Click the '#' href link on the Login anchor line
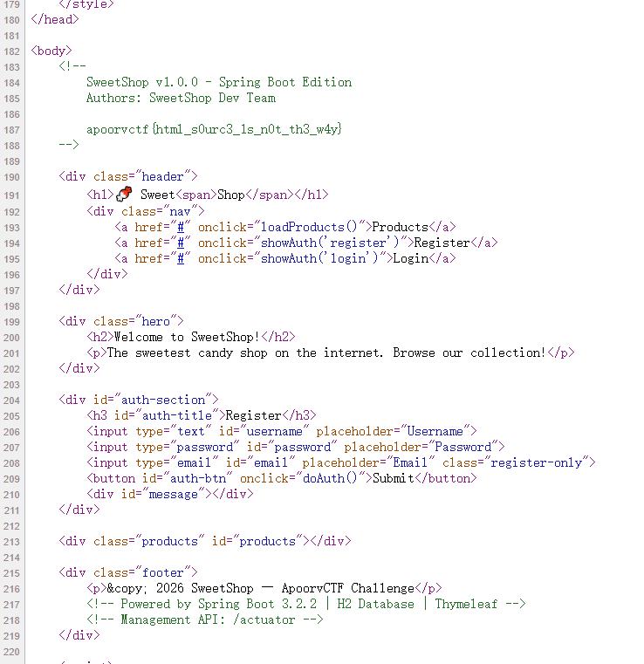 (181, 258)
